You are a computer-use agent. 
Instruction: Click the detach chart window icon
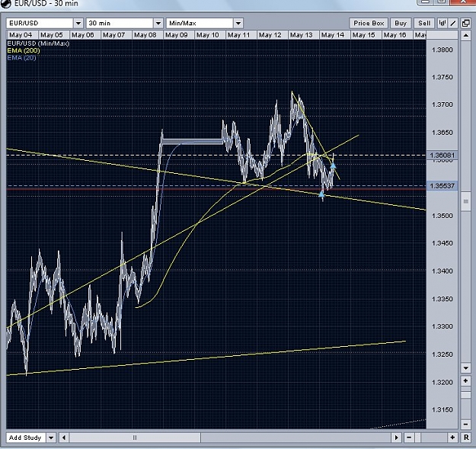465,23
